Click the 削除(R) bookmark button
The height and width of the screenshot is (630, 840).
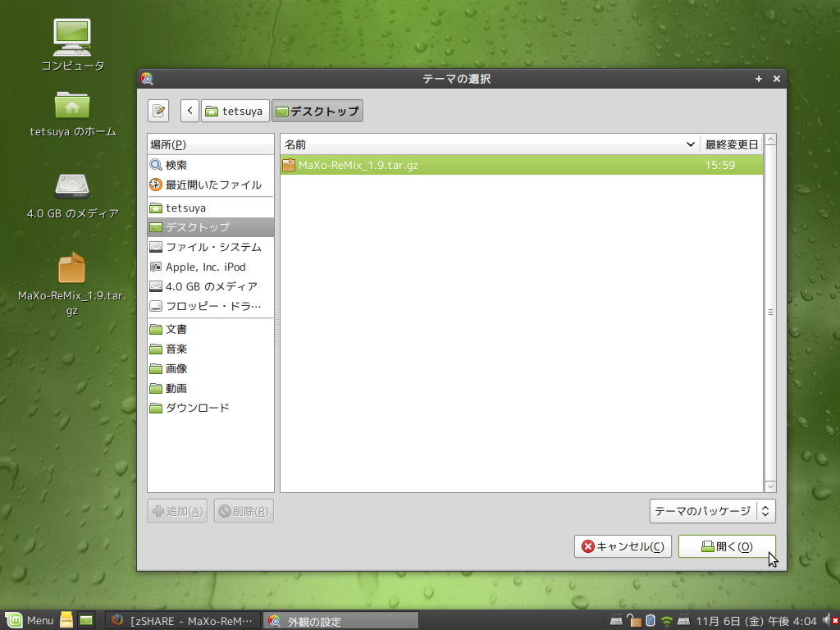(244, 511)
